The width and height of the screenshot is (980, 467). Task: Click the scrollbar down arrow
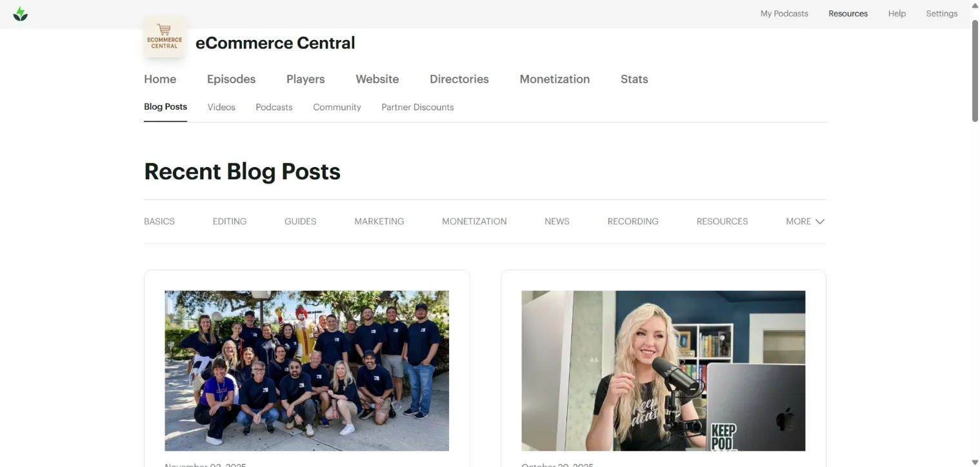click(x=975, y=462)
